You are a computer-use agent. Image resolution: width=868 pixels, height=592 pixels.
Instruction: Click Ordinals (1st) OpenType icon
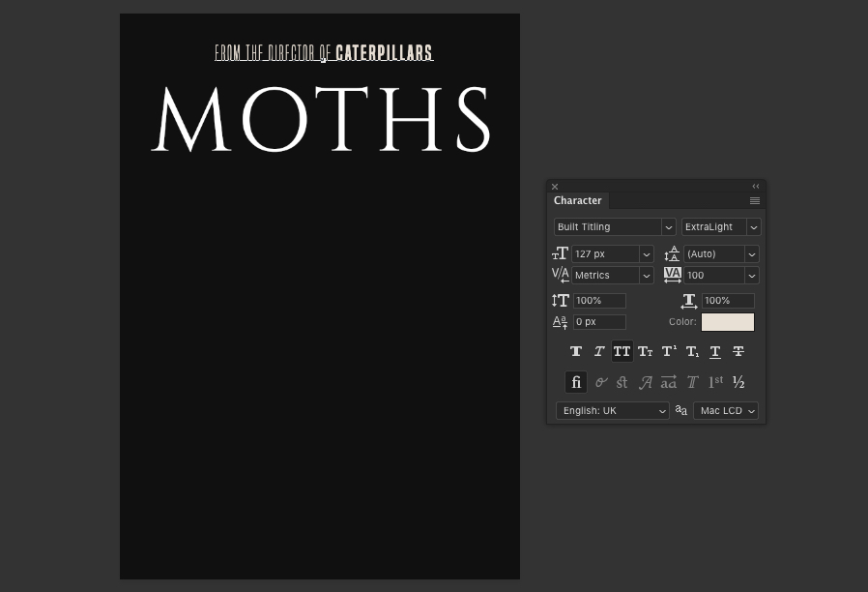[716, 382]
